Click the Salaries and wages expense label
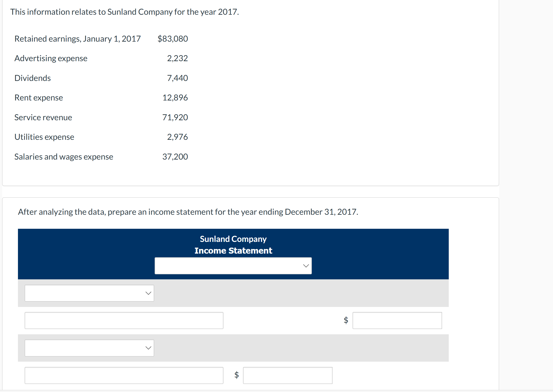The image size is (553, 392). click(x=64, y=156)
